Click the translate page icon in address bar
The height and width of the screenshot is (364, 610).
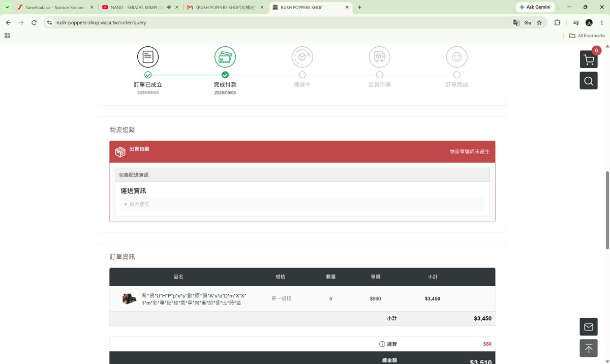pos(516,22)
